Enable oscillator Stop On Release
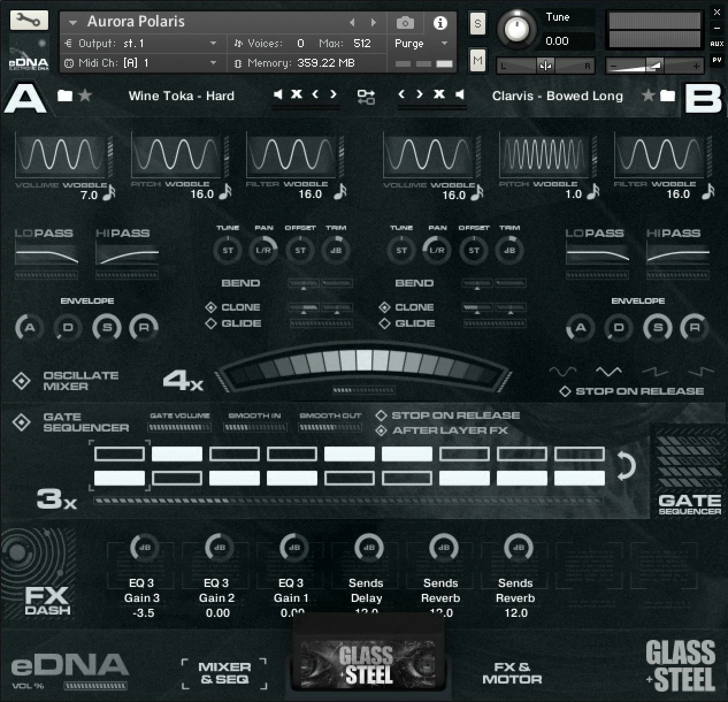 pos(565,391)
